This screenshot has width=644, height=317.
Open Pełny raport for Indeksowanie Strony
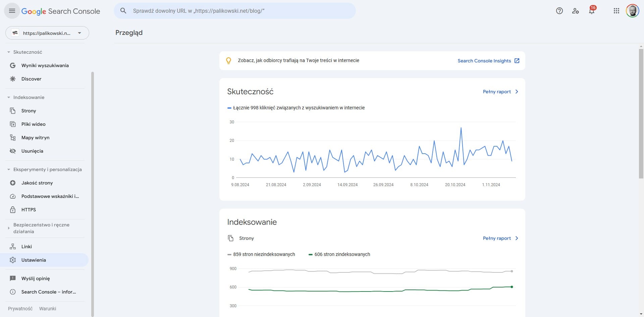click(x=500, y=238)
